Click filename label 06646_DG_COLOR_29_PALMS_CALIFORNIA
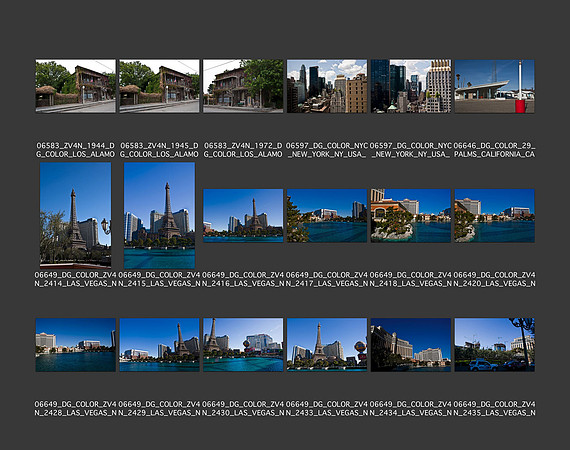 tap(494, 150)
